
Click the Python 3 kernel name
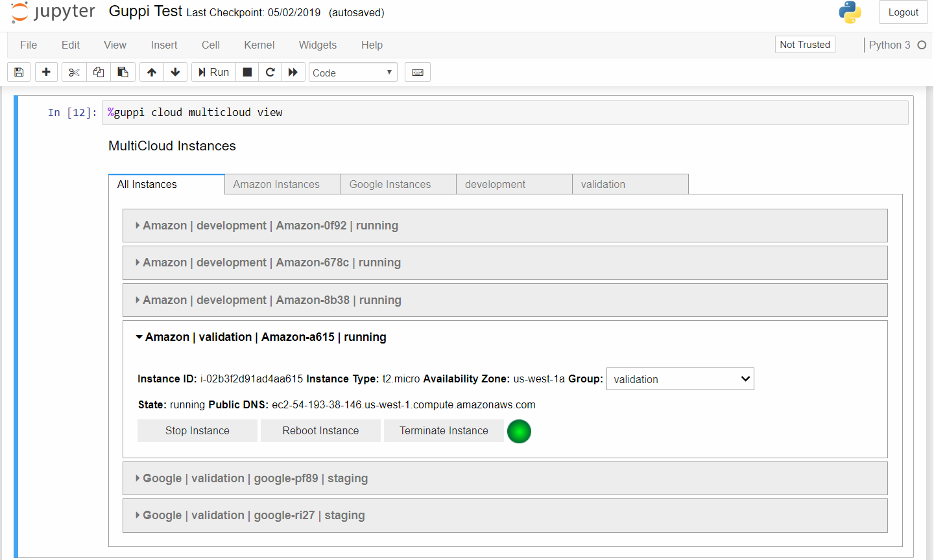pyautogui.click(x=889, y=45)
